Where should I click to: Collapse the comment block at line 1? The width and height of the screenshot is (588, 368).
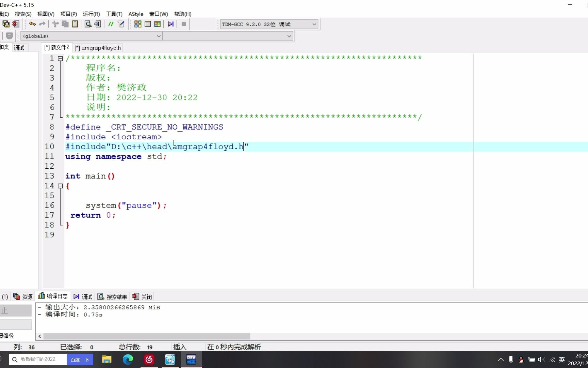pyautogui.click(x=60, y=59)
